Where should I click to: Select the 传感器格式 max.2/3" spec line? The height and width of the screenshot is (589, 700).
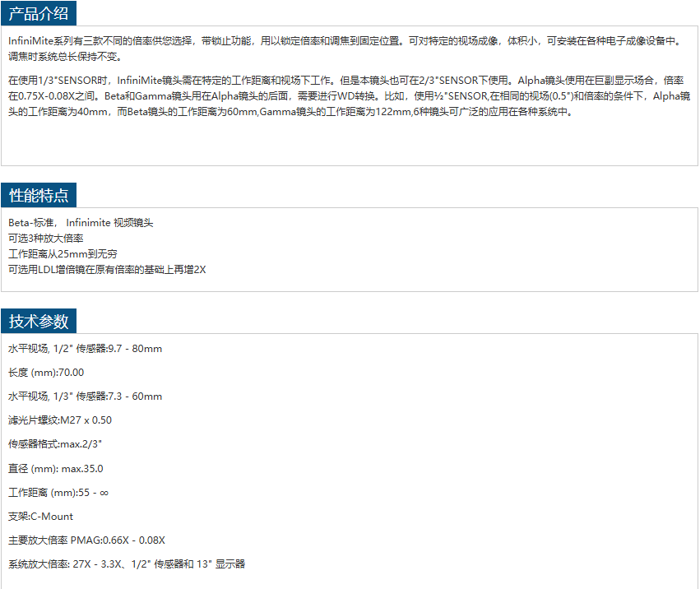(55, 444)
